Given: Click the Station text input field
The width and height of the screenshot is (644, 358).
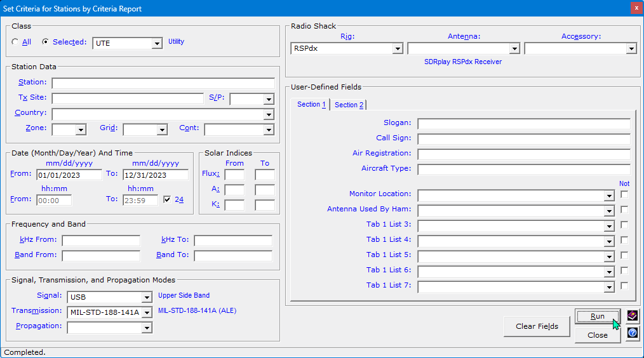Looking at the screenshot, I should click(x=163, y=83).
